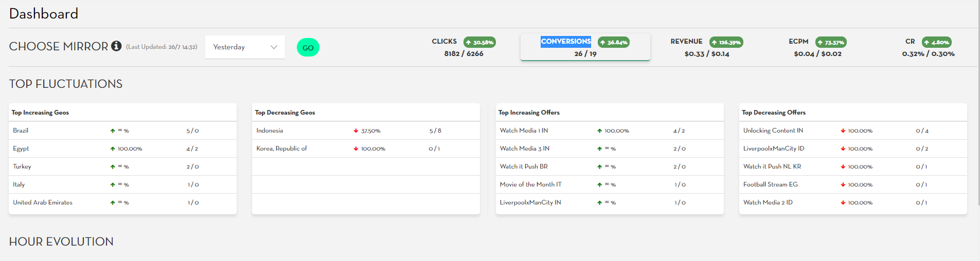Open the Yesterday date range dropdown
The height and width of the screenshot is (261, 980).
[x=244, y=47]
